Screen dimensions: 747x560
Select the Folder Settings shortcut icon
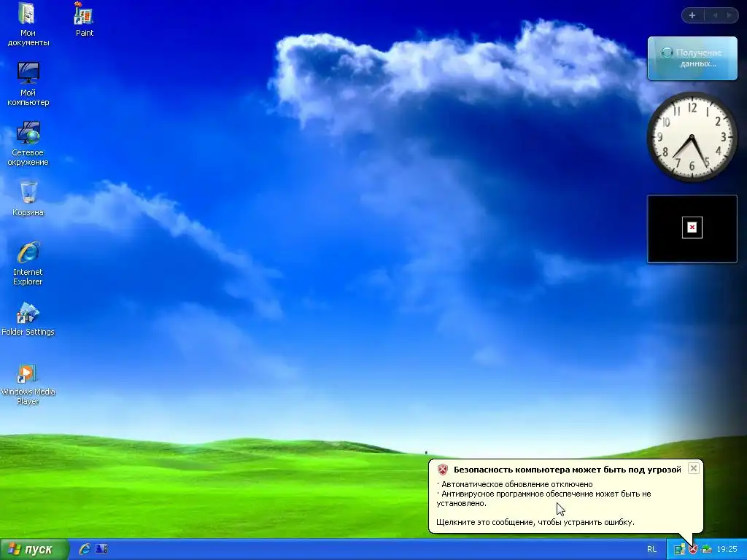point(28,319)
